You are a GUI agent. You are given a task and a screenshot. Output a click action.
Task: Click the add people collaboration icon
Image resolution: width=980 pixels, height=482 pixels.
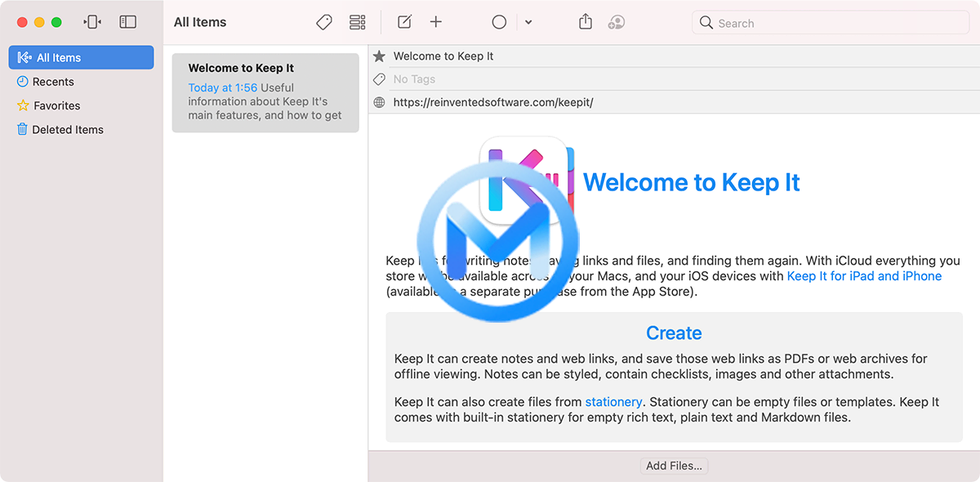(617, 23)
